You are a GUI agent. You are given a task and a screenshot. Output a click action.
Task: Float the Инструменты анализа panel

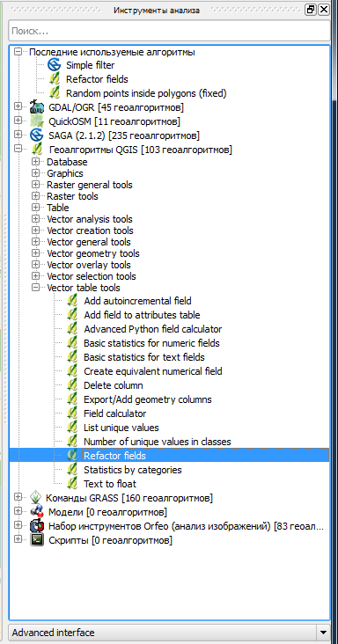tap(311, 10)
